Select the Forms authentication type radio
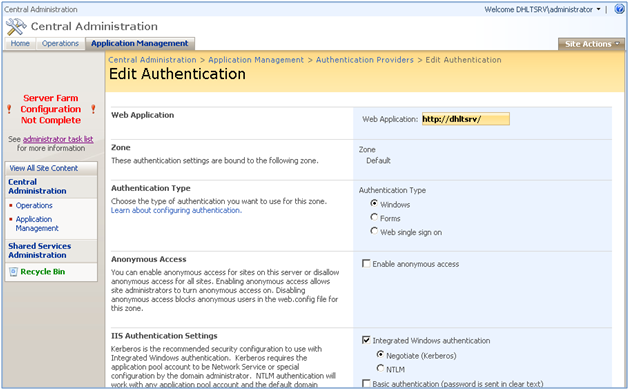630x390 pixels. coord(374,217)
